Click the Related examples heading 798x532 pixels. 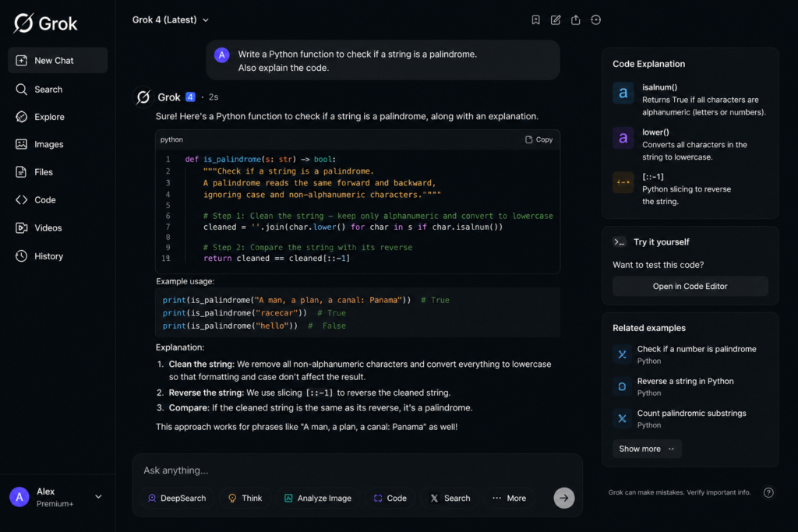pos(649,328)
